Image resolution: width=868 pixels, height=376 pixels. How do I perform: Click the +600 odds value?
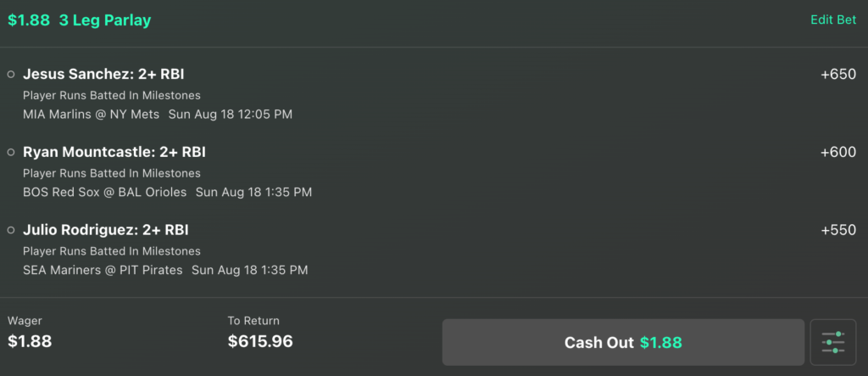click(838, 152)
